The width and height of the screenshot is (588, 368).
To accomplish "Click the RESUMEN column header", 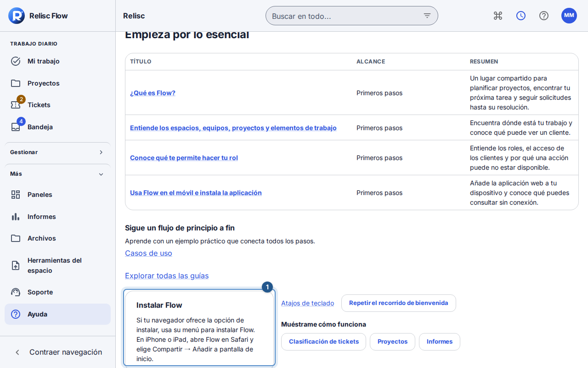I will 484,62.
